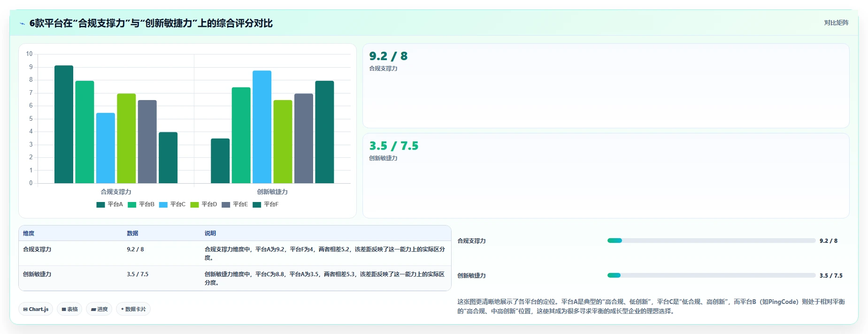
Task: Toggle 平台C legend entry
Action: 172,204
